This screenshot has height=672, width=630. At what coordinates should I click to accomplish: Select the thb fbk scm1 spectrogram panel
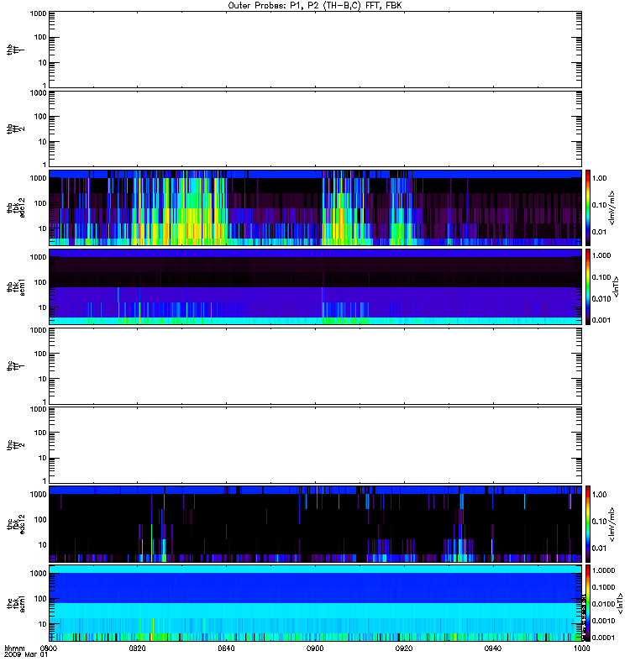[315, 286]
